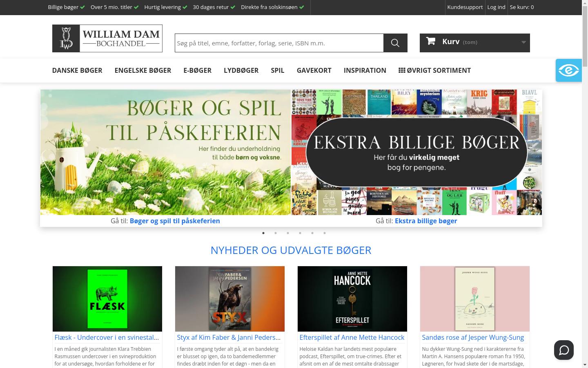Open the E-bøger menu
This screenshot has width=588, height=368.
coord(198,70)
